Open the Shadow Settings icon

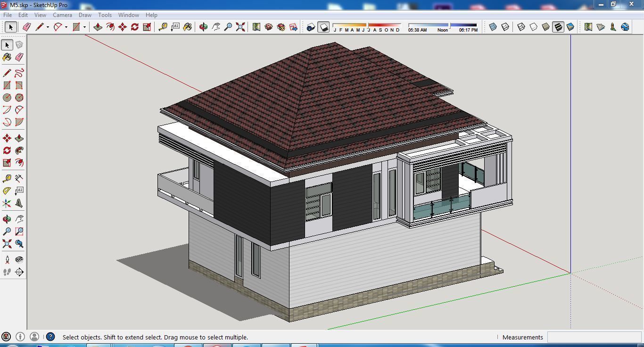tap(311, 27)
